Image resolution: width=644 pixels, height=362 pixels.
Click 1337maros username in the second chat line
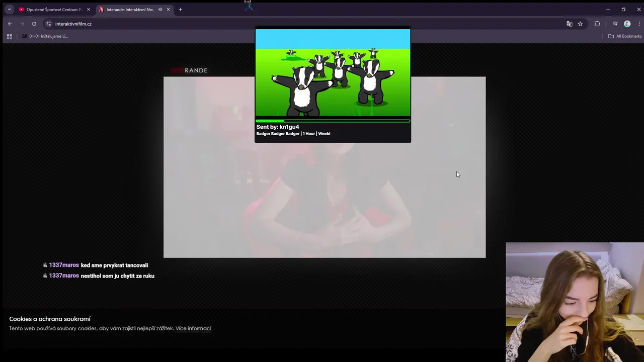[64, 276]
